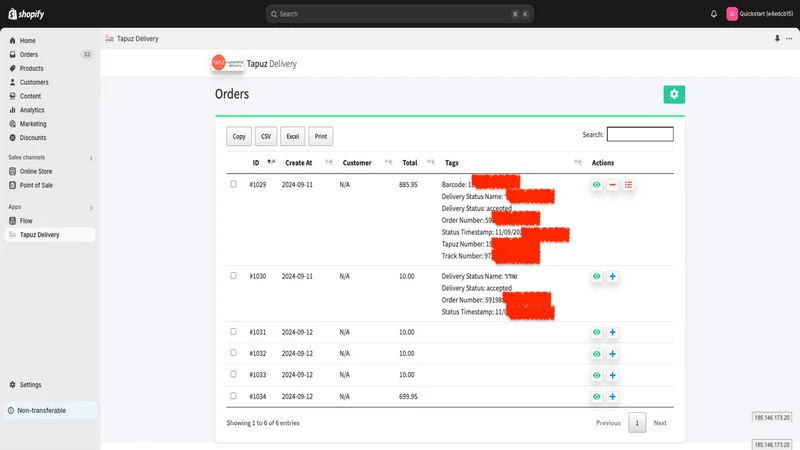This screenshot has width=800, height=450.
Task: Open notifications bell icon
Action: click(x=713, y=14)
